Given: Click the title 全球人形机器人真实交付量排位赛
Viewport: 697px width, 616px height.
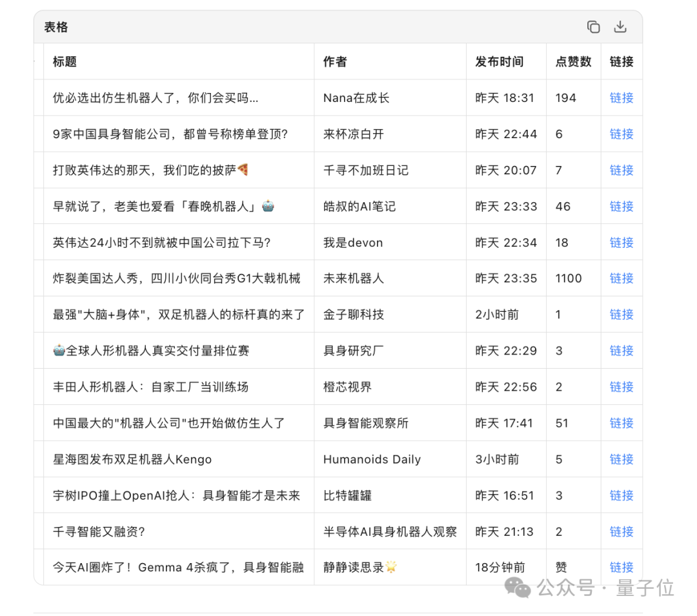Looking at the screenshot, I should 151,351.
